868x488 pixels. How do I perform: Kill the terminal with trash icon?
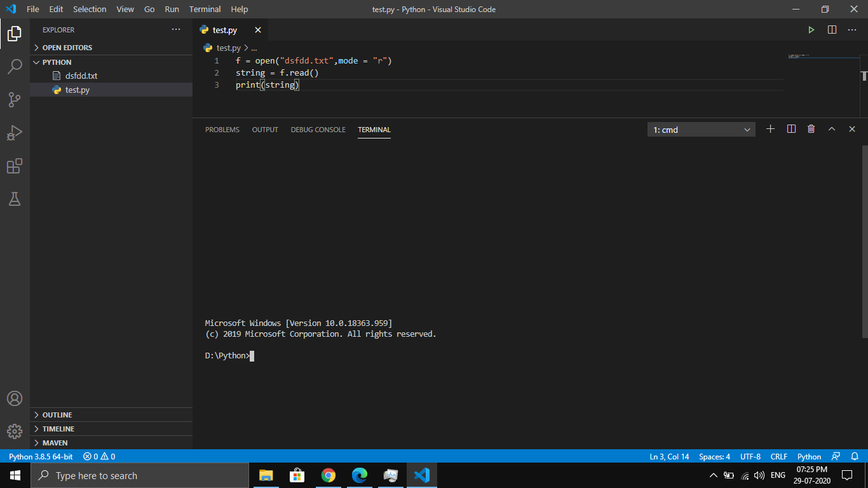(x=811, y=129)
